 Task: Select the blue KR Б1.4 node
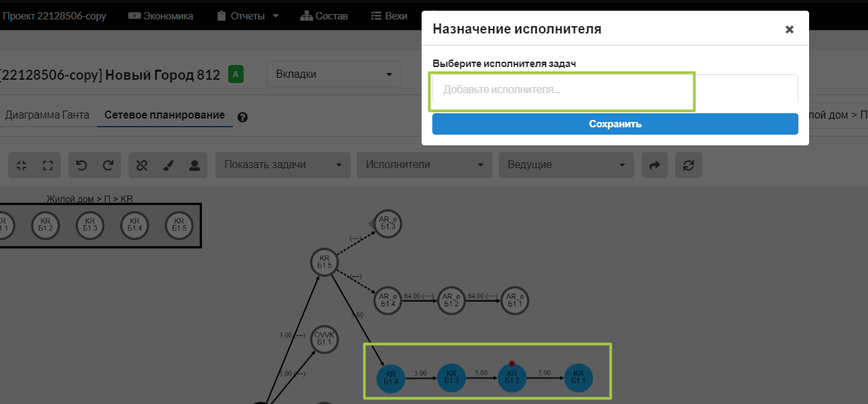tap(392, 378)
